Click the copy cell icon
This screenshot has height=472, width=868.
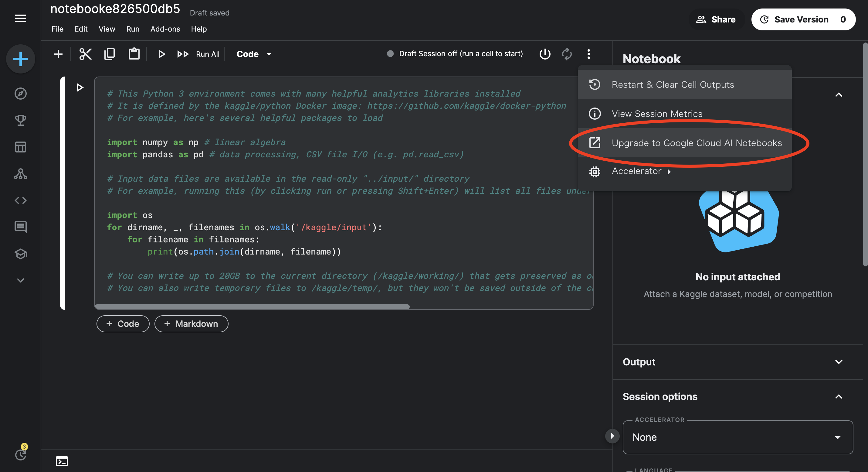[110, 54]
